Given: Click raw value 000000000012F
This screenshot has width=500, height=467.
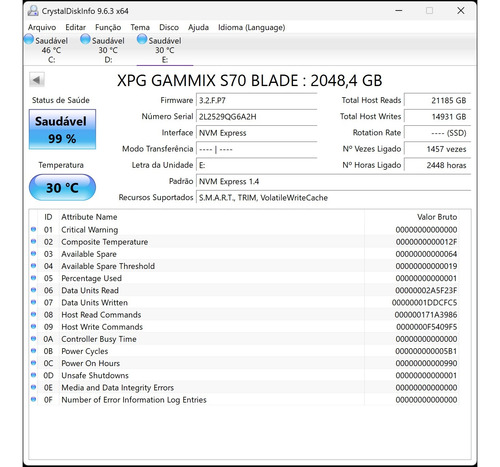Looking at the screenshot, I should (x=426, y=242).
